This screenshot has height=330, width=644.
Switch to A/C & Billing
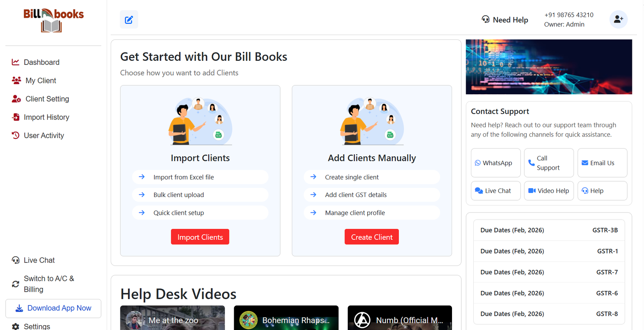[48, 284]
